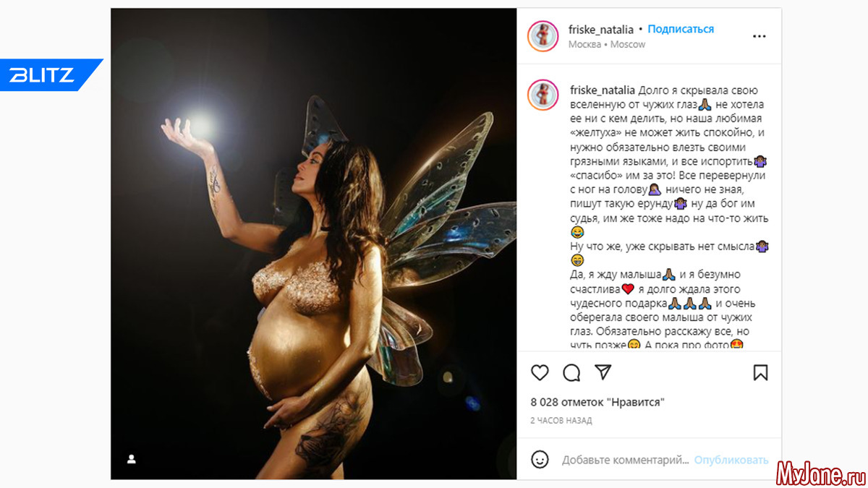868x488 pixels.
Task: Save the post with the bookmark icon
Action: (x=760, y=372)
